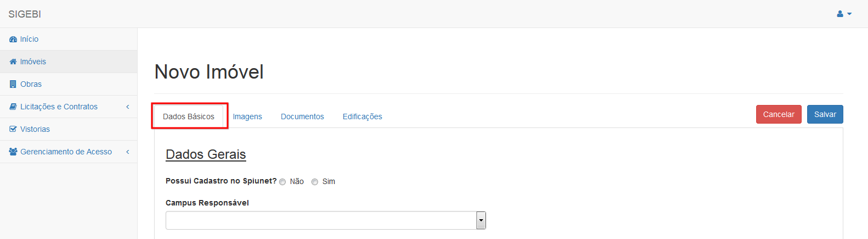Select the Não radio option for Spiunet
Screen dimensions: 868x239
(282, 182)
